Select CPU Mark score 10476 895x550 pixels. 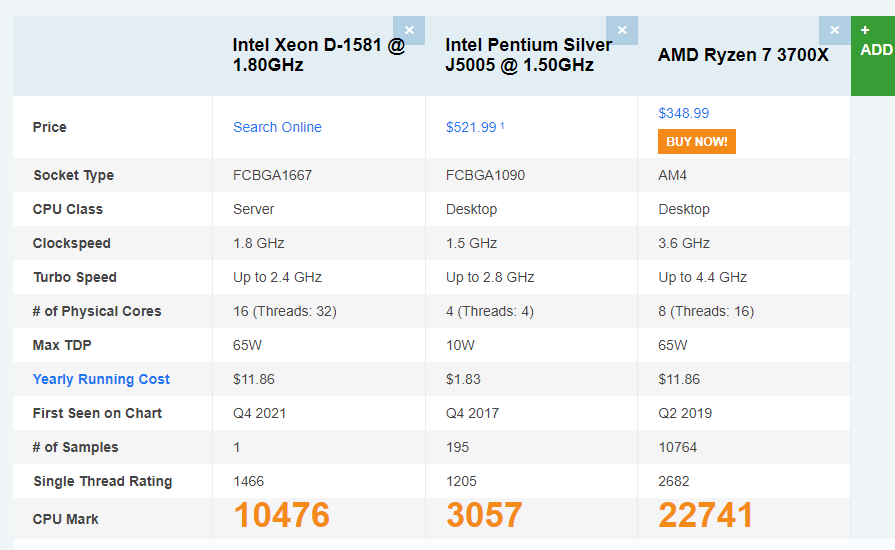click(281, 515)
